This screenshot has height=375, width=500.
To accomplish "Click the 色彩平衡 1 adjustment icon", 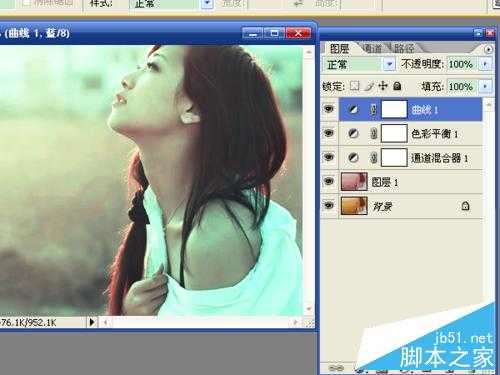I will 353,134.
